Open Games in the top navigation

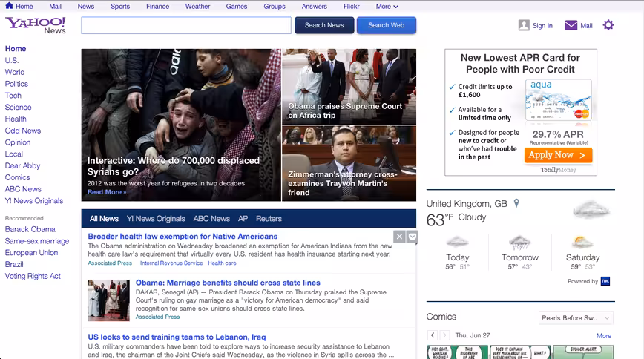point(237,7)
